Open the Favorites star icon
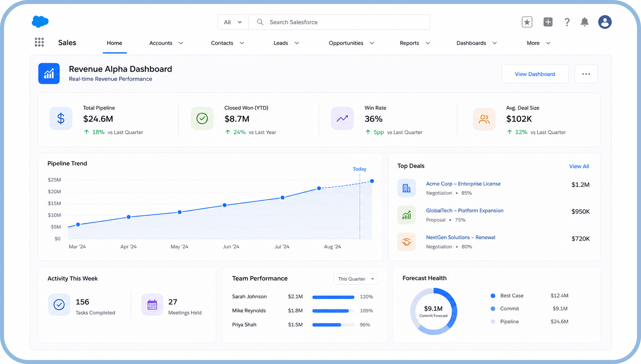Image resolution: width=641 pixels, height=364 pixels. [x=527, y=22]
